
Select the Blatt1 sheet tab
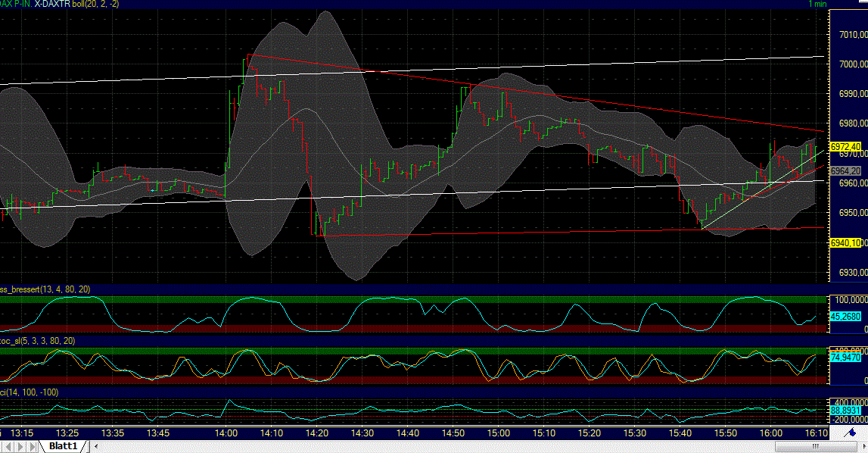pos(64,446)
